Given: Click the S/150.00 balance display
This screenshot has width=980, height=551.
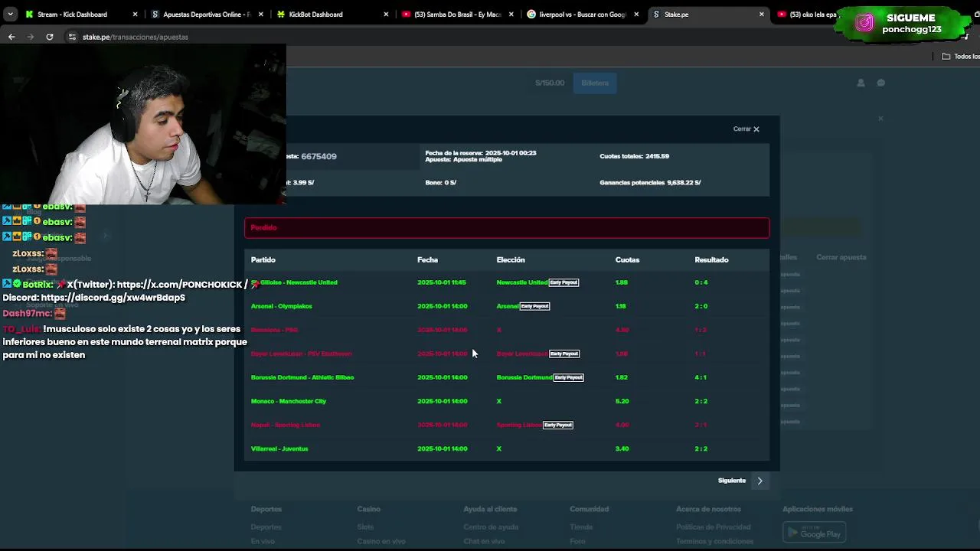Looking at the screenshot, I should pos(550,83).
